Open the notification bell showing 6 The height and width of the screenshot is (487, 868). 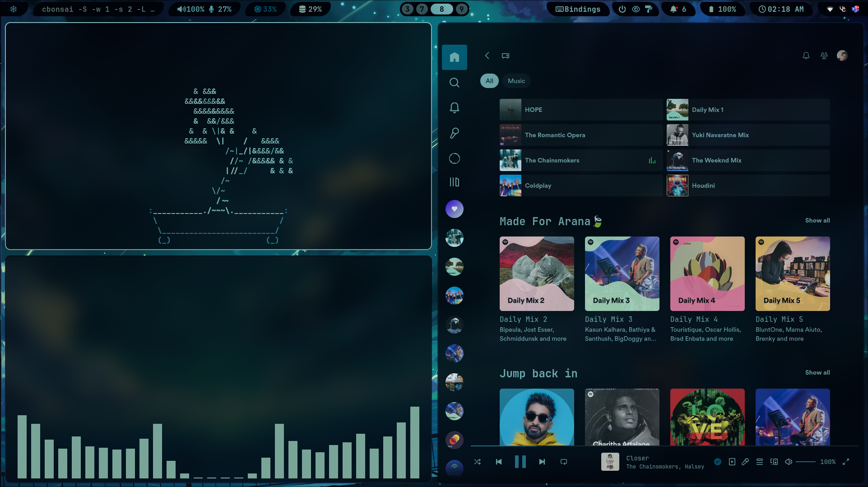pos(678,9)
